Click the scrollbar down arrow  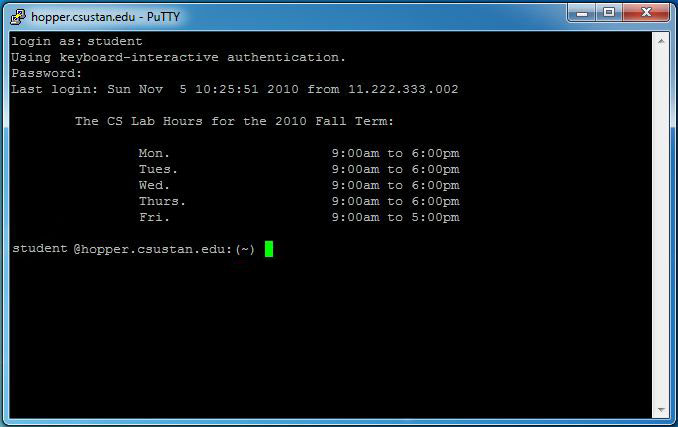(662, 409)
